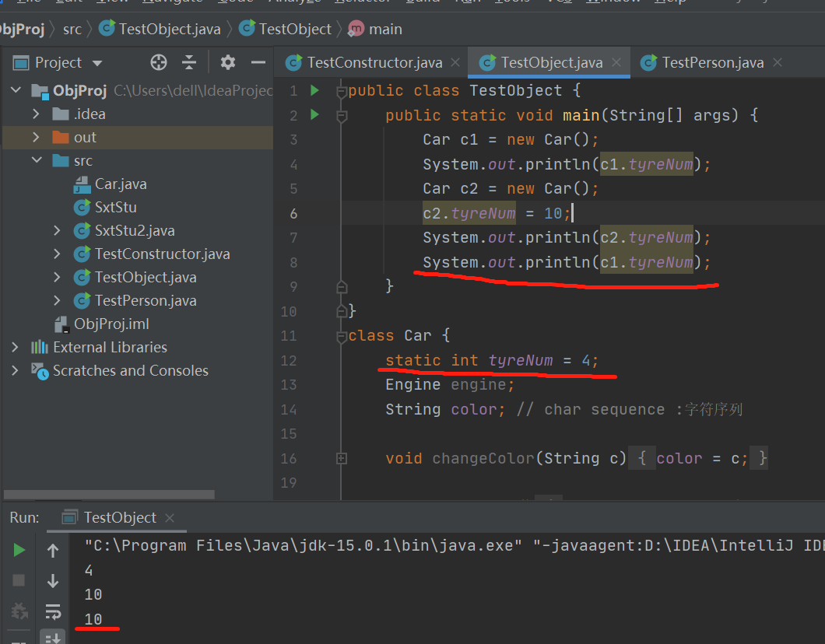The image size is (825, 644).
Task: Expand TestPerson.java tree node
Action: 57,300
